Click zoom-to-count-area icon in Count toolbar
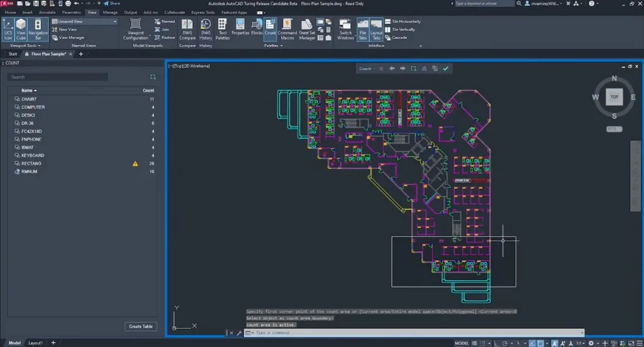 (414, 69)
